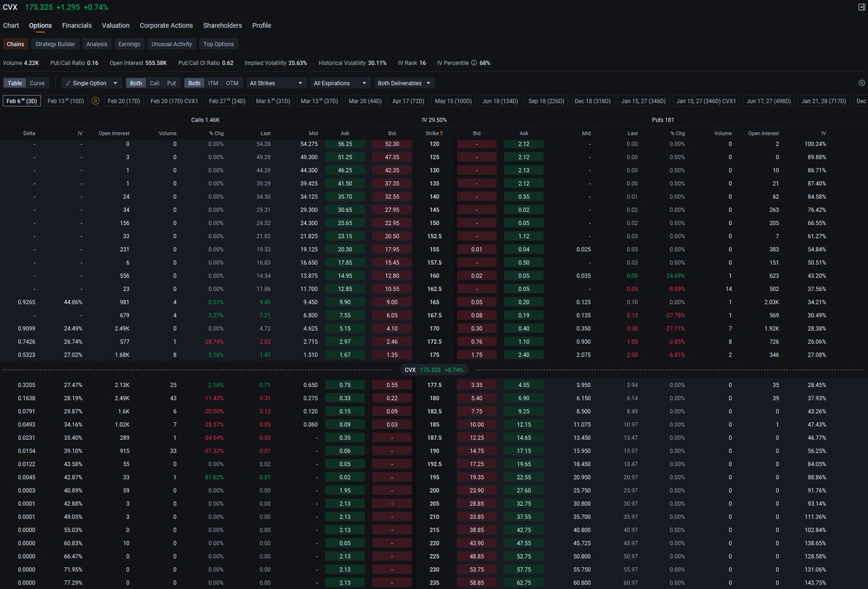
Task: Select the Options tab
Action: pyautogui.click(x=41, y=25)
